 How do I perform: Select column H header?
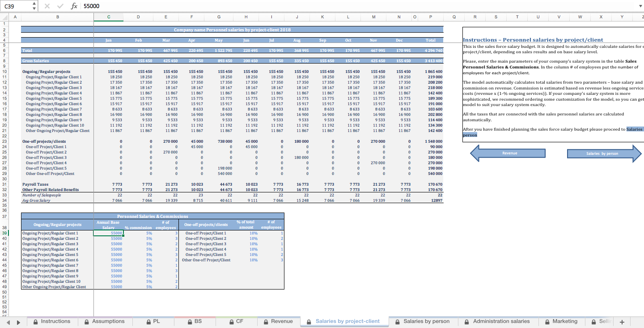(246, 17)
